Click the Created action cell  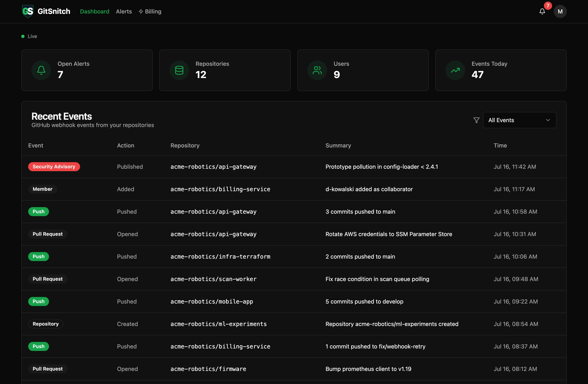click(127, 324)
